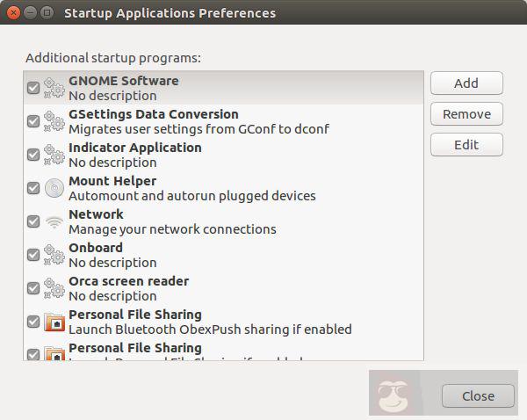This screenshot has height=420, width=527.
Task: Click the Orca screen reader gear icon
Action: click(54, 288)
